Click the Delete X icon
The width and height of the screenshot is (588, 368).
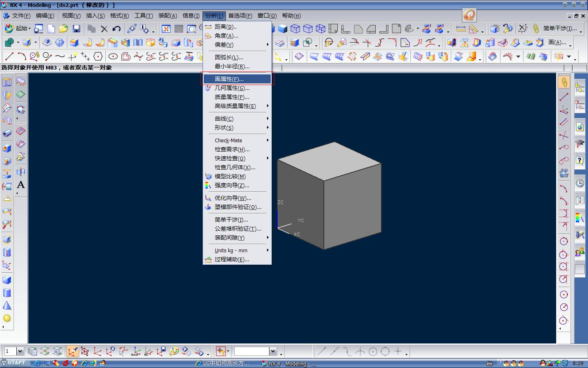click(104, 29)
